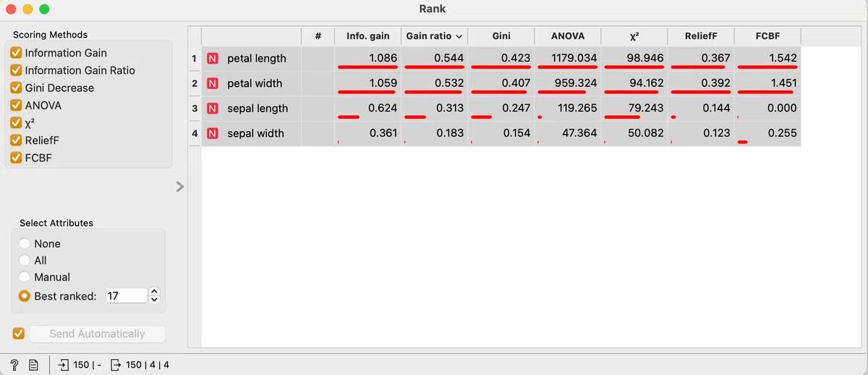Viewport: 868px width, 375px height.
Task: Click numeric icon beside petal length
Action: coord(213,59)
